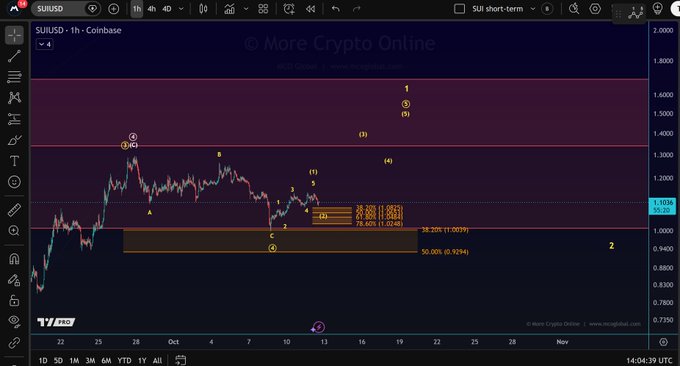
Task: Select the brush drawing tool
Action: [x=14, y=140]
